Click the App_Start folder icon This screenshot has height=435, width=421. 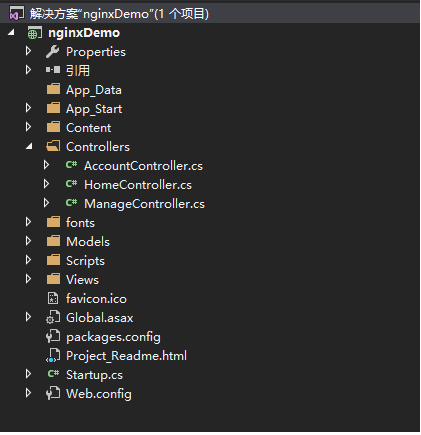53,108
